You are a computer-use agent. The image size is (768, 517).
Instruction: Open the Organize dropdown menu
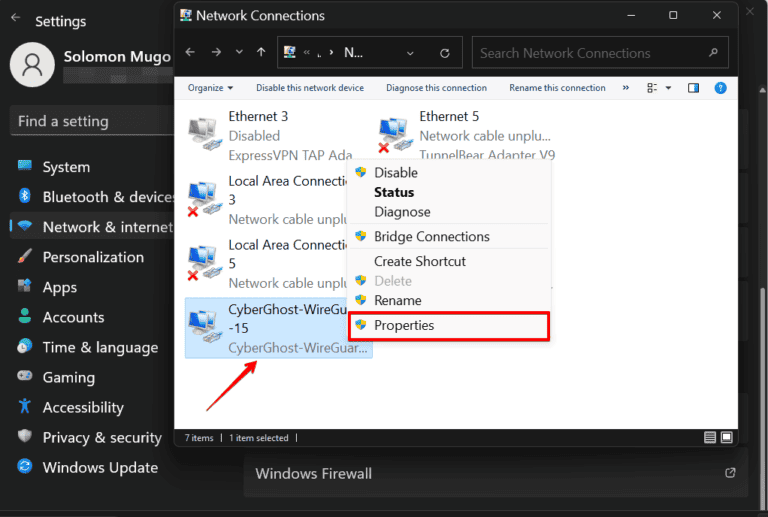210,88
